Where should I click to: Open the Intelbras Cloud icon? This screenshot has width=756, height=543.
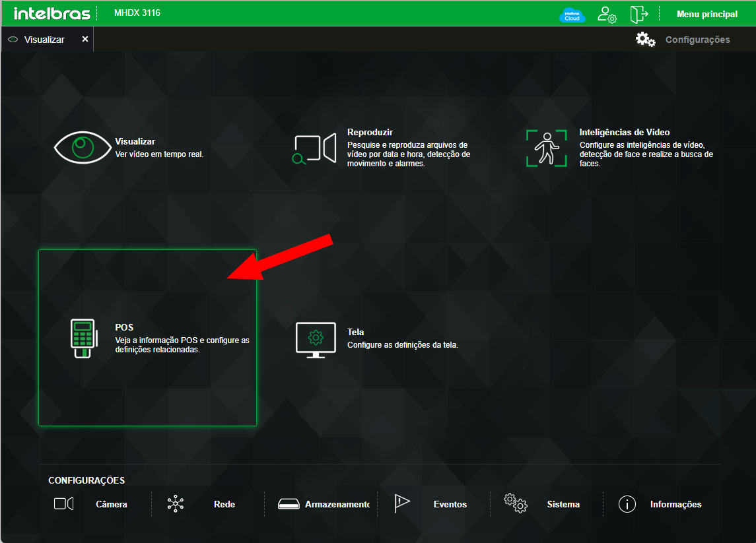pyautogui.click(x=572, y=15)
